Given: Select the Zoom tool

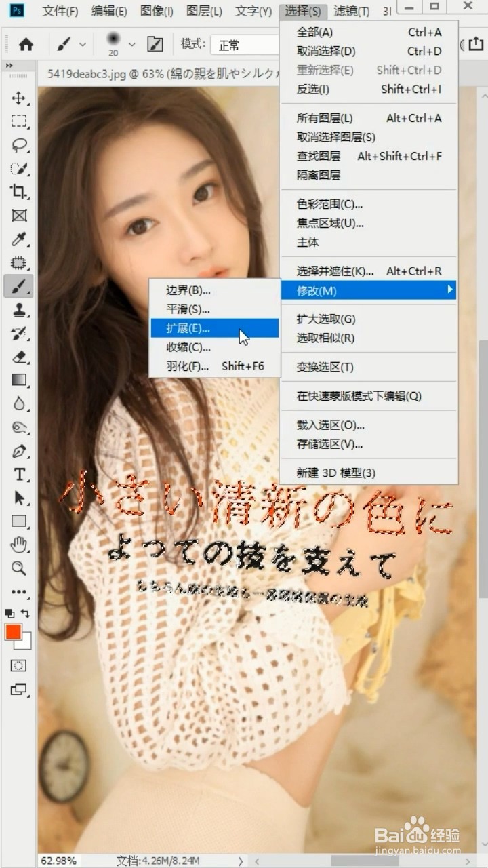Looking at the screenshot, I should click(x=19, y=568).
